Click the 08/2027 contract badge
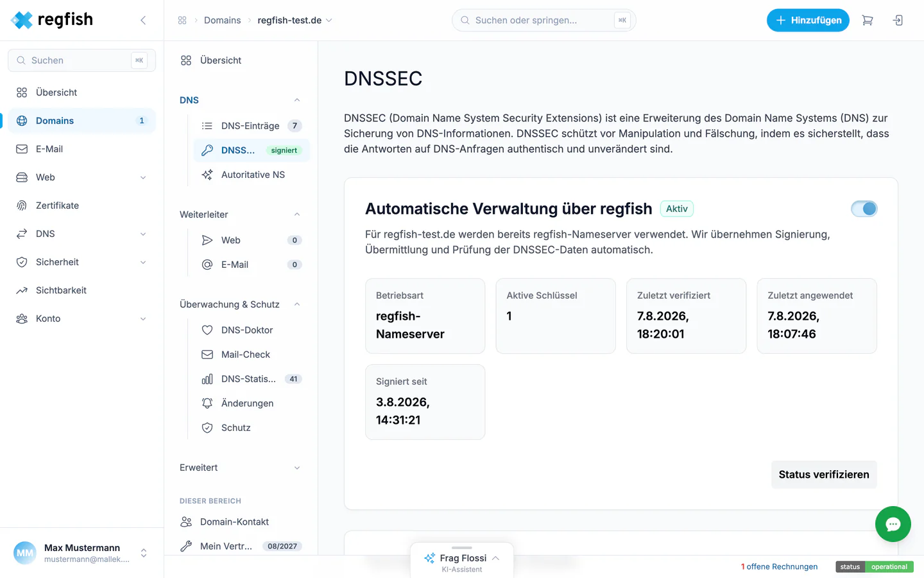 282,547
